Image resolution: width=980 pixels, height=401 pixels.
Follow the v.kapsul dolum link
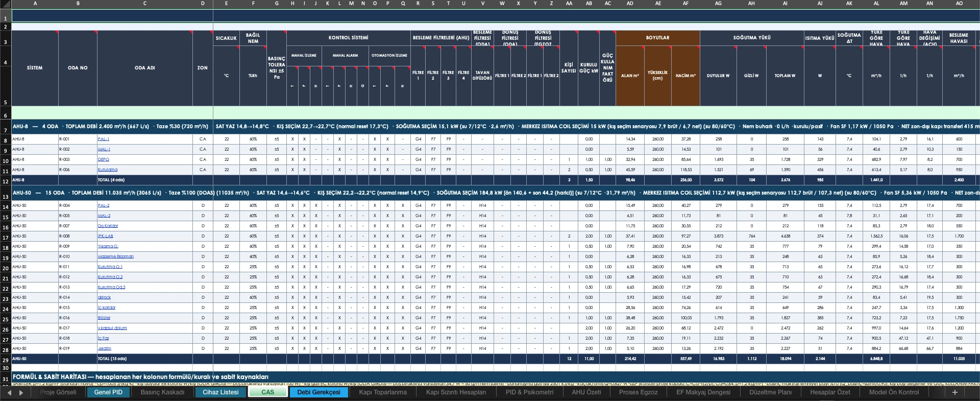[x=112, y=328]
